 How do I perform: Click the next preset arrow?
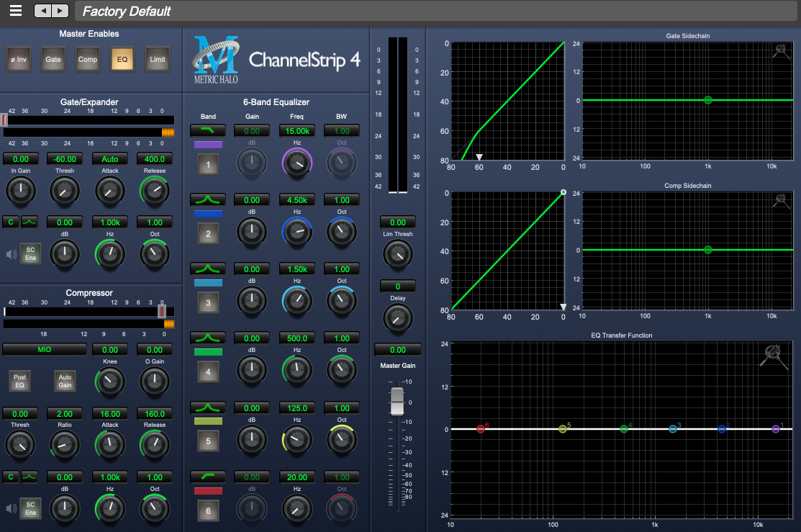coord(60,11)
